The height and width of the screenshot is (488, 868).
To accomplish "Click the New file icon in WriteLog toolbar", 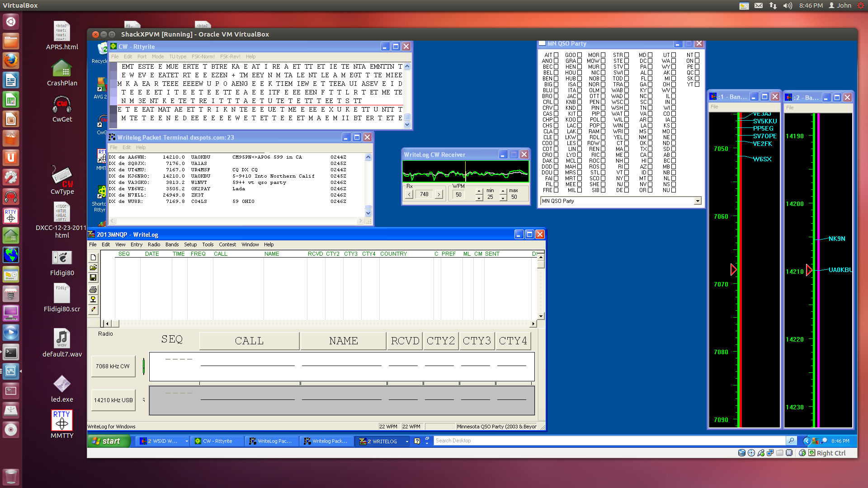I will (x=93, y=258).
